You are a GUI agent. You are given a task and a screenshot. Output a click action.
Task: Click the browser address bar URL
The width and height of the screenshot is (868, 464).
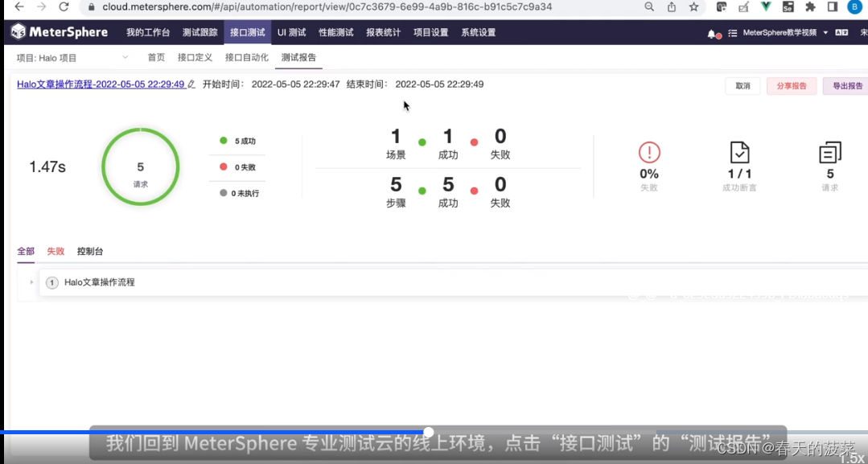pyautogui.click(x=327, y=7)
